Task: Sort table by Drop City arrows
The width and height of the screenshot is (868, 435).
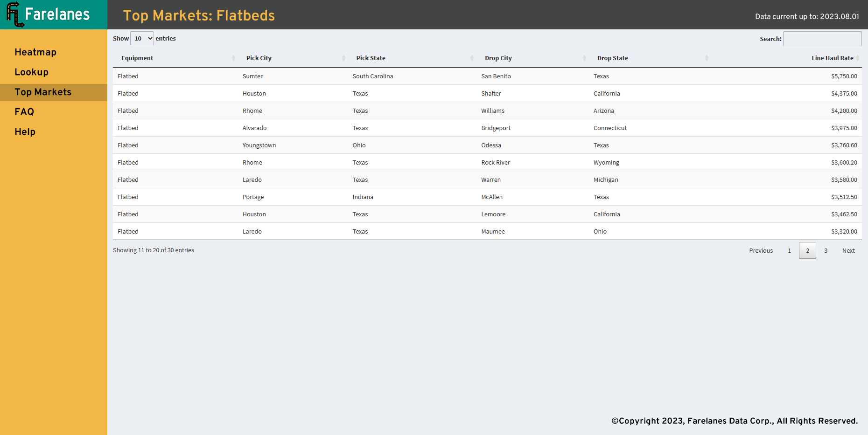Action: [x=584, y=58]
